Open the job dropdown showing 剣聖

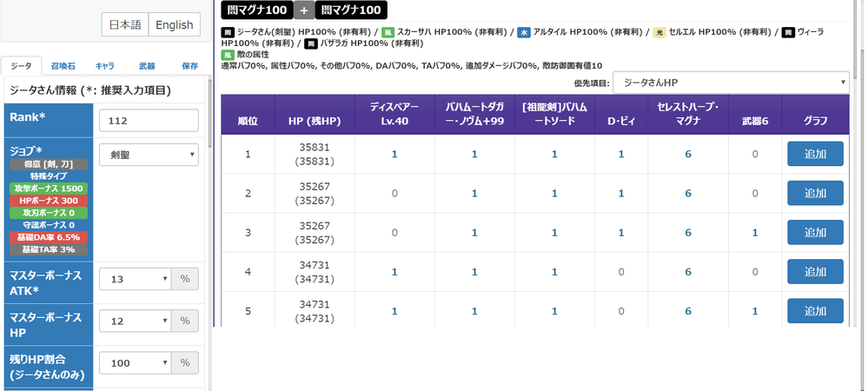click(x=149, y=155)
